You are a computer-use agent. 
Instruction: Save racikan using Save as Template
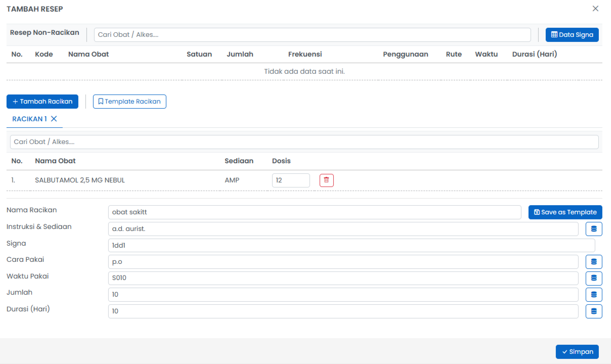pyautogui.click(x=565, y=212)
